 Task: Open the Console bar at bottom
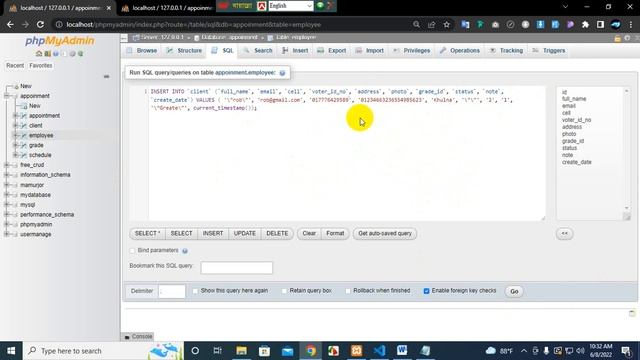pyautogui.click(x=139, y=337)
